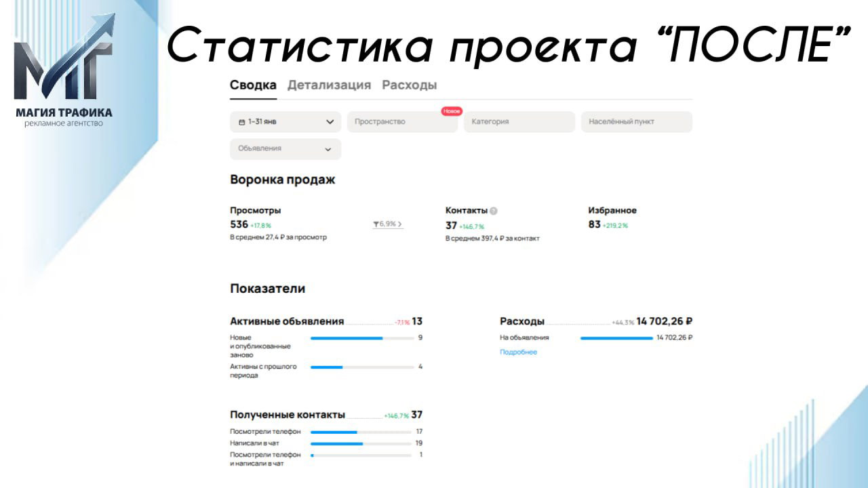Click the Воронка продаж heading
The width and height of the screenshot is (868, 488).
click(283, 180)
